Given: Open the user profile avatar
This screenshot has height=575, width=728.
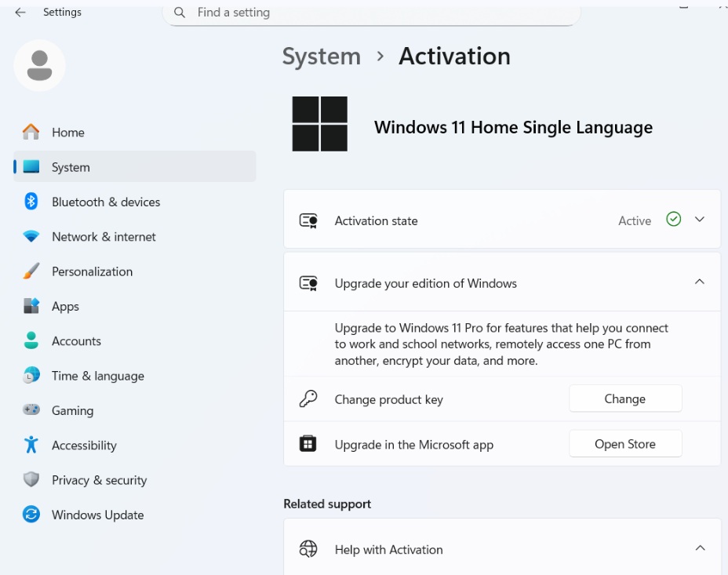Looking at the screenshot, I should click(39, 65).
